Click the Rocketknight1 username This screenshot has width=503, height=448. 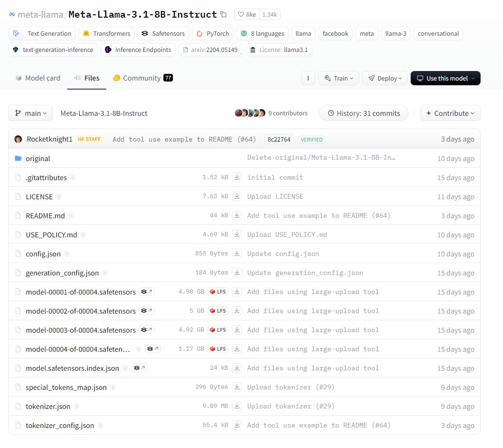50,139
